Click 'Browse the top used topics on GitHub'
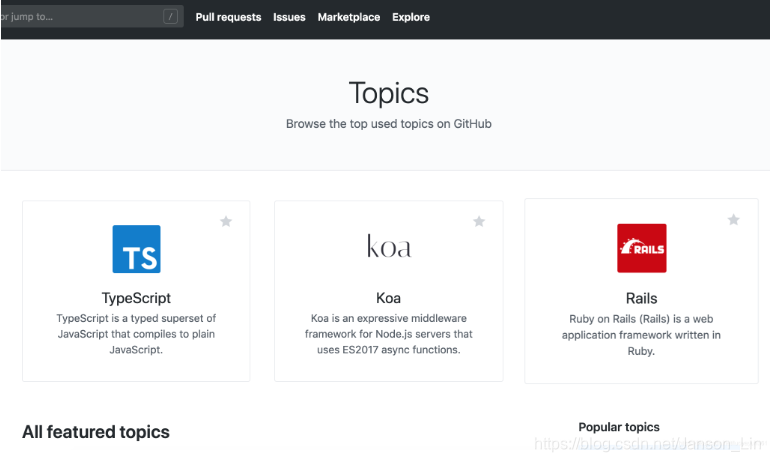 389,124
